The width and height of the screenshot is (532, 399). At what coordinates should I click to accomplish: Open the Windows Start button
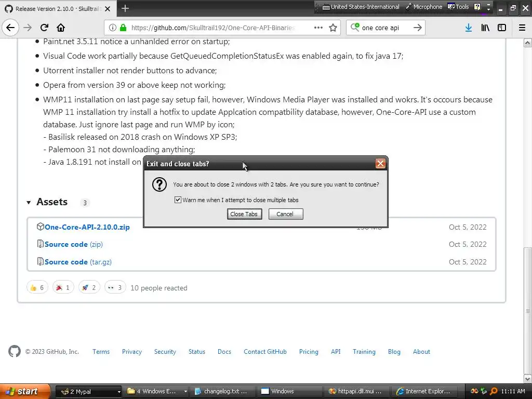[25, 391]
